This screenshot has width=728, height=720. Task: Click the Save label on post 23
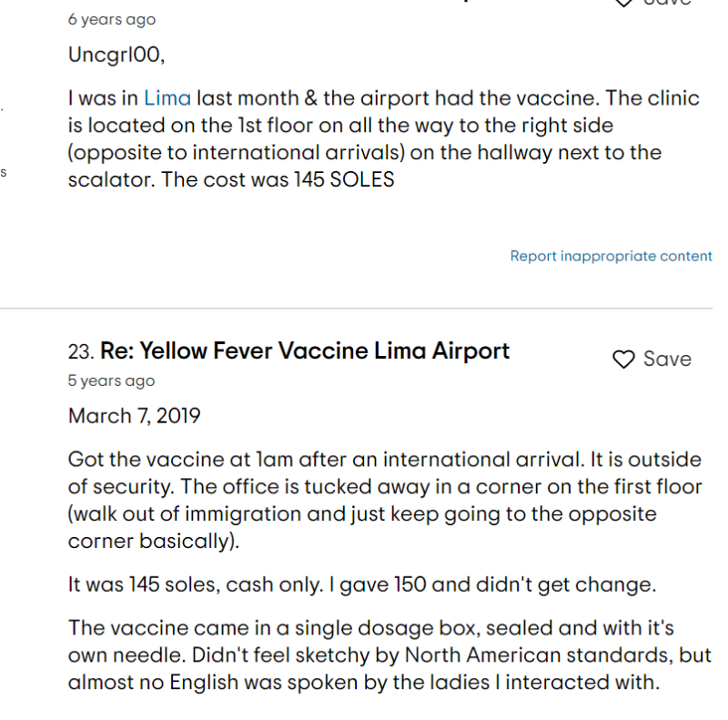point(667,360)
